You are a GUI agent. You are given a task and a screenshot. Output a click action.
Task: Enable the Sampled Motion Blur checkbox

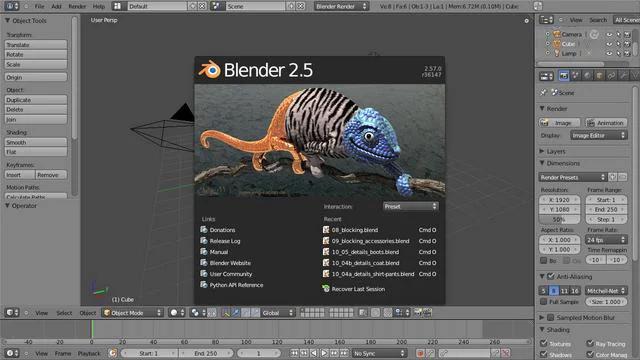551,317
